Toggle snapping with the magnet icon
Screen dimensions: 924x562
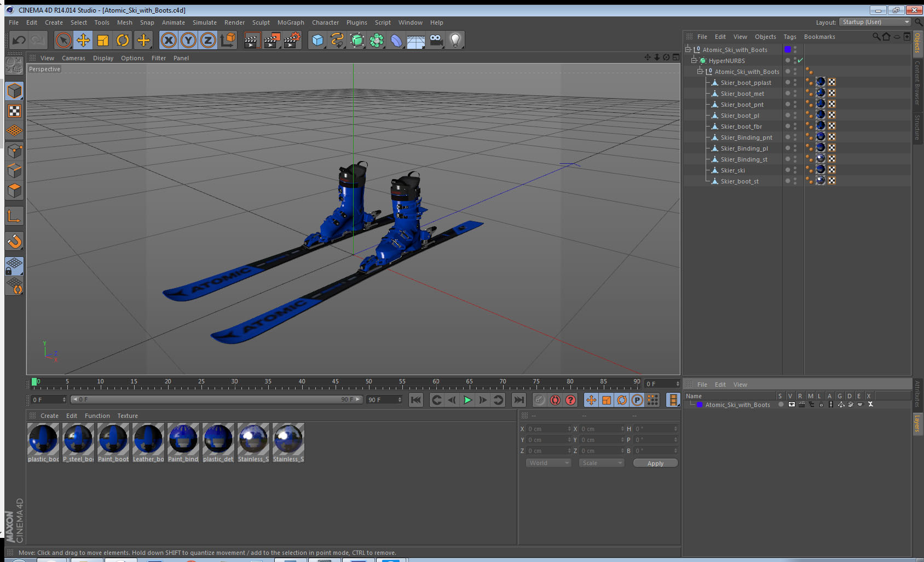pos(14,241)
